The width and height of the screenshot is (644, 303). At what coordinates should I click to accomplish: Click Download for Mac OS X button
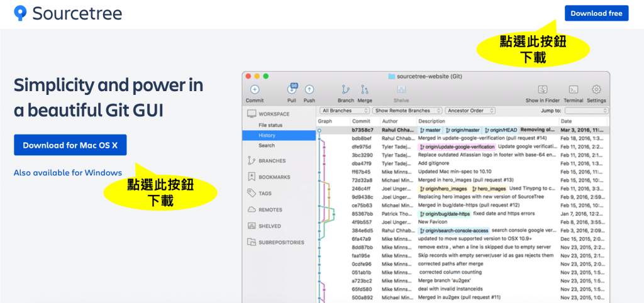tap(70, 145)
